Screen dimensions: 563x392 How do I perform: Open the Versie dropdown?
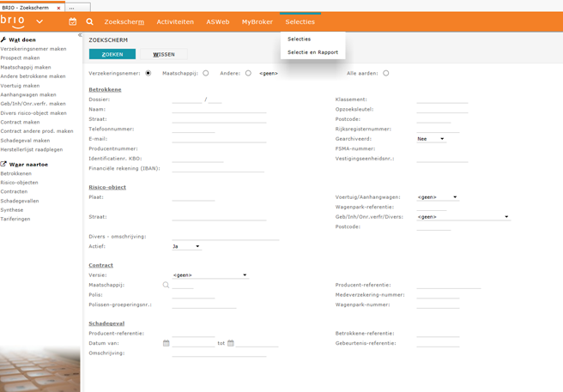(210, 275)
